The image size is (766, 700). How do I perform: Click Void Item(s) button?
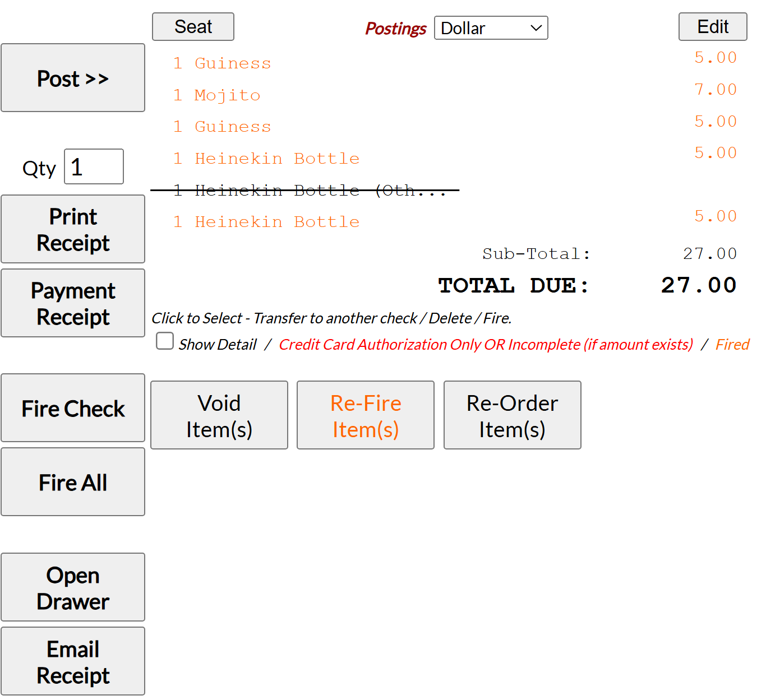click(x=219, y=415)
